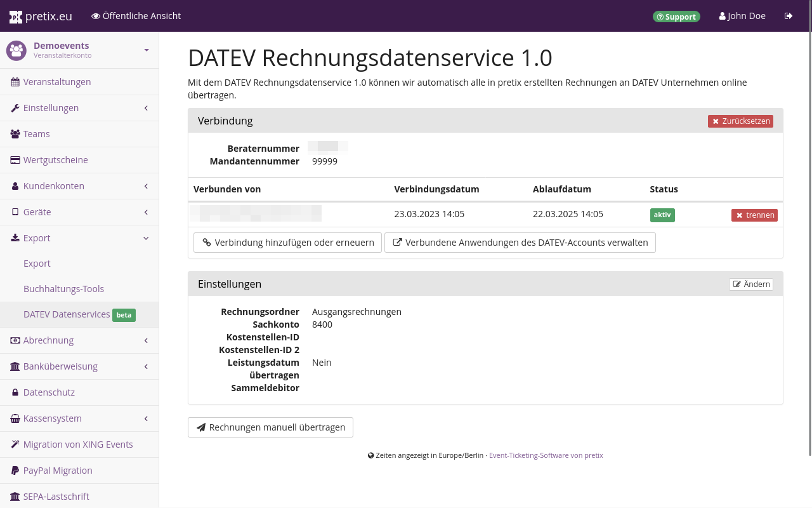
Task: Click the credit card icon beside Wertgutscheine
Action: [x=15, y=160]
